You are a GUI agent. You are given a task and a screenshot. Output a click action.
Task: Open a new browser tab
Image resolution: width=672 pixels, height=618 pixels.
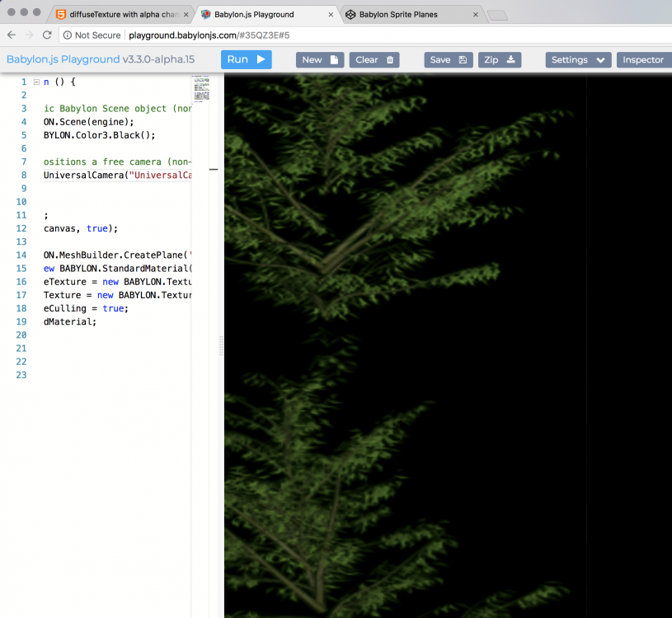coord(497,16)
